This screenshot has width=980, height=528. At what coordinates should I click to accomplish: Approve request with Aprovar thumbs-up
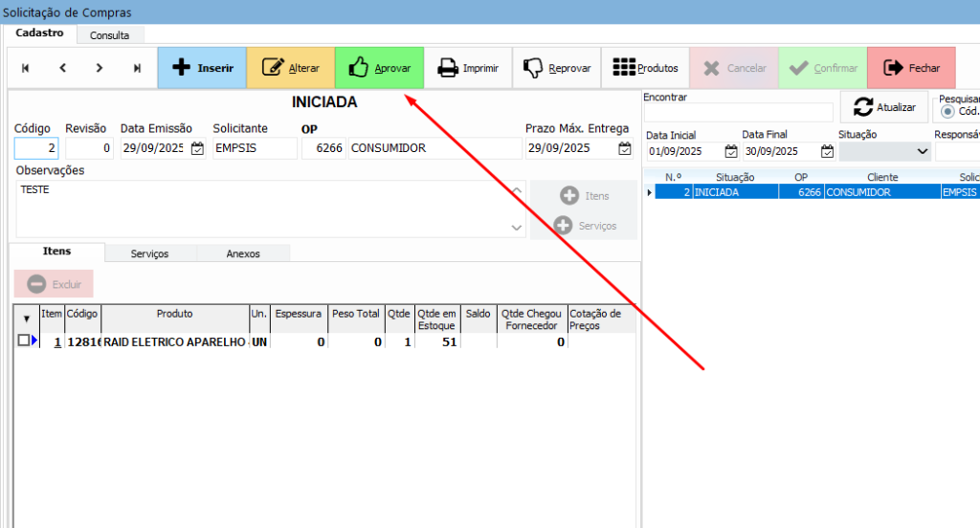click(x=379, y=68)
